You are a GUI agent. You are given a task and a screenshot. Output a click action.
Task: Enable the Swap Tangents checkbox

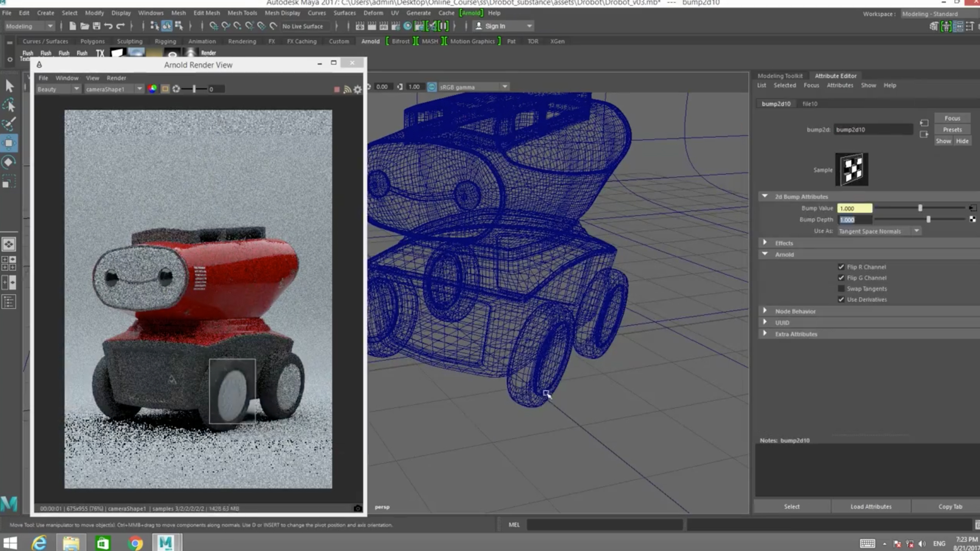(841, 289)
